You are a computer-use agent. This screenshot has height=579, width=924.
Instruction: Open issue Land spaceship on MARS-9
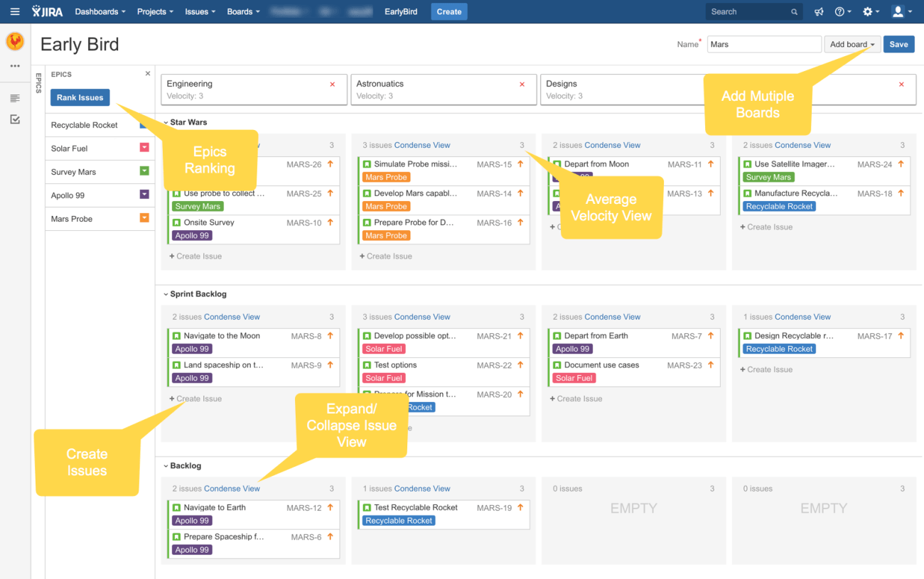click(x=254, y=372)
